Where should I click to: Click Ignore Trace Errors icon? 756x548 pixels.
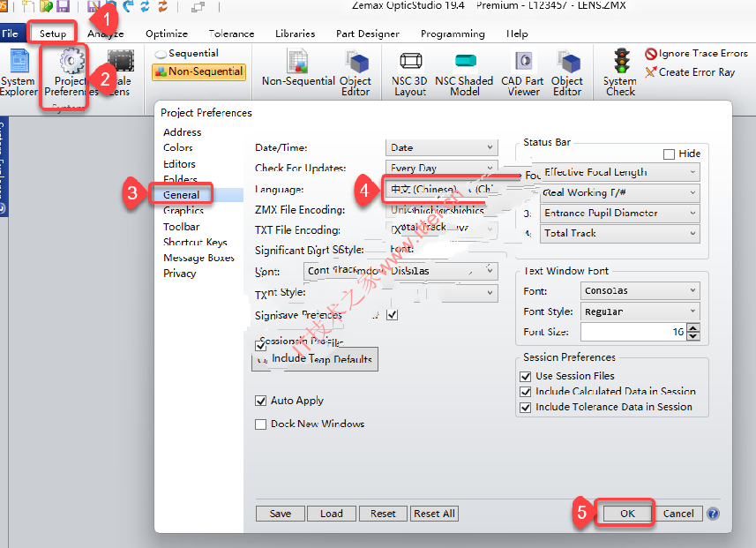[x=651, y=54]
